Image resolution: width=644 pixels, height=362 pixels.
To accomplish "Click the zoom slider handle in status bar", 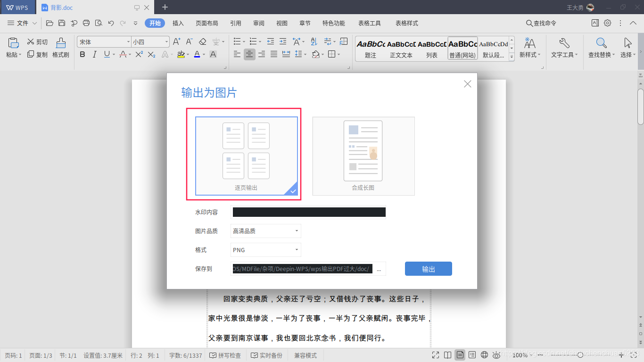I will click(581, 355).
